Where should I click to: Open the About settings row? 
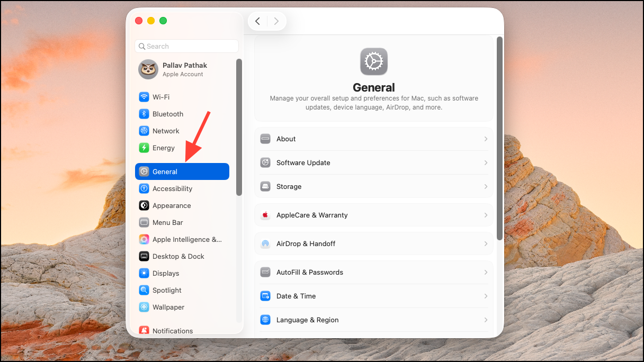click(374, 139)
